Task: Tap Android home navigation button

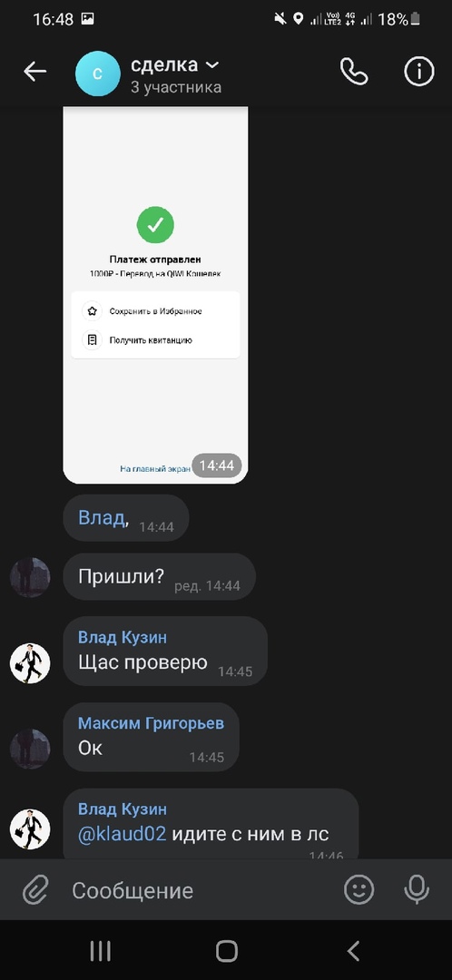Action: click(226, 951)
